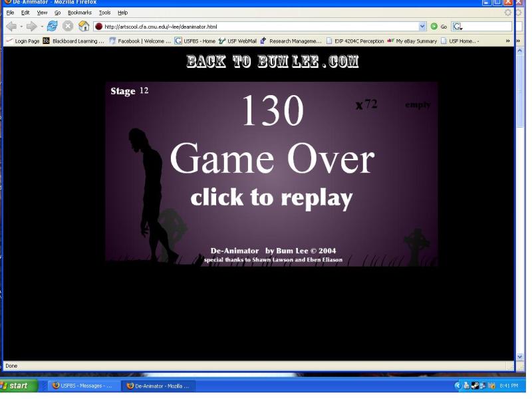Click the Forward arrow in Firefox toolbar

[x=31, y=26]
